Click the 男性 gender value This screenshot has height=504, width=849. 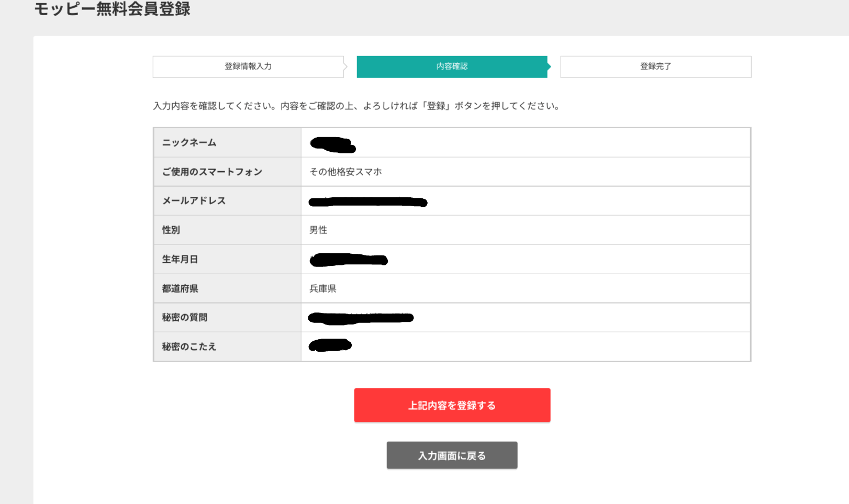318,230
